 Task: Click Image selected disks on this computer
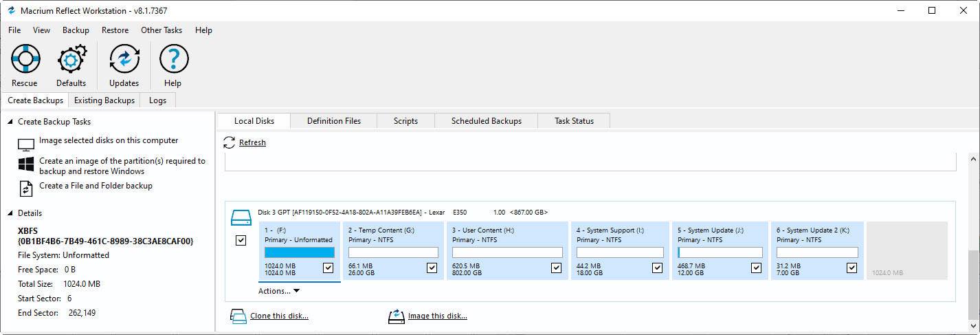[x=109, y=140]
